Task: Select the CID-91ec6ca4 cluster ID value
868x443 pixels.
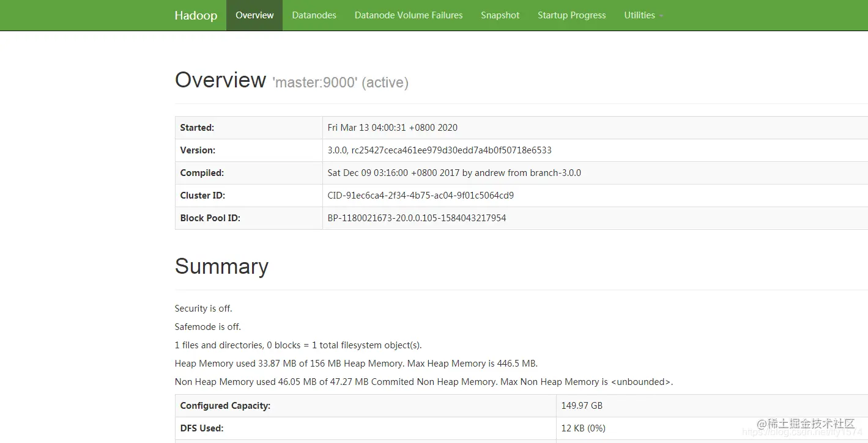Action: (x=421, y=196)
